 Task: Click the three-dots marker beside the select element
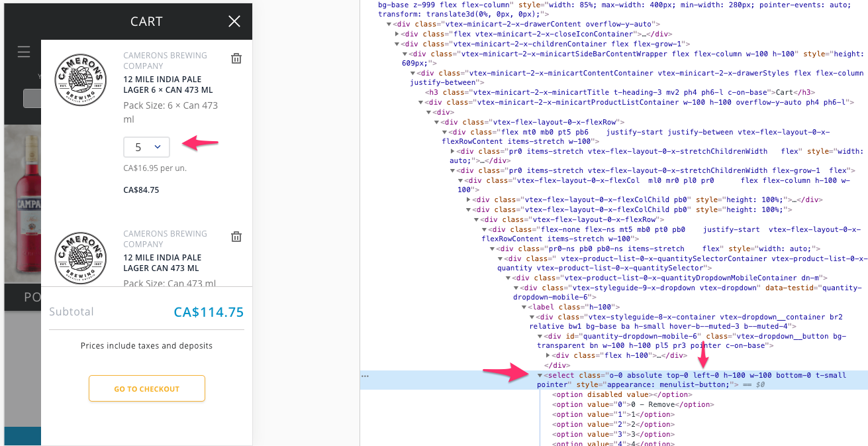pos(365,376)
